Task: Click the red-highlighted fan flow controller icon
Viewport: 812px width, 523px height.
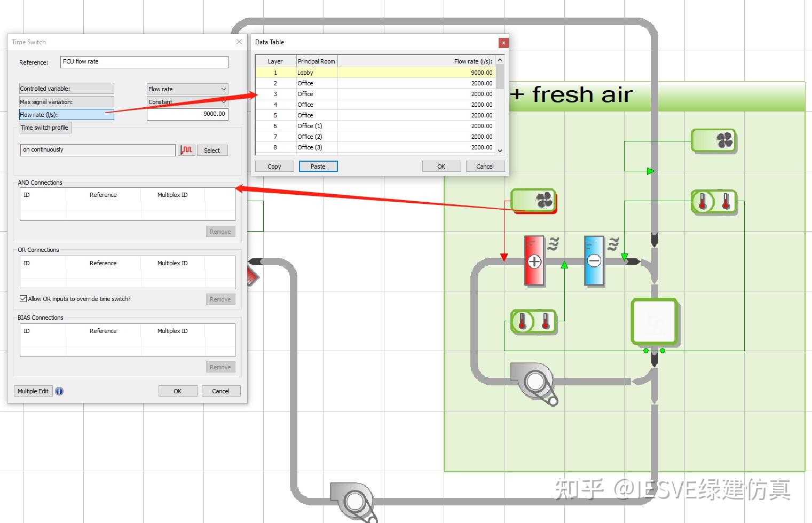Action: 534,201
